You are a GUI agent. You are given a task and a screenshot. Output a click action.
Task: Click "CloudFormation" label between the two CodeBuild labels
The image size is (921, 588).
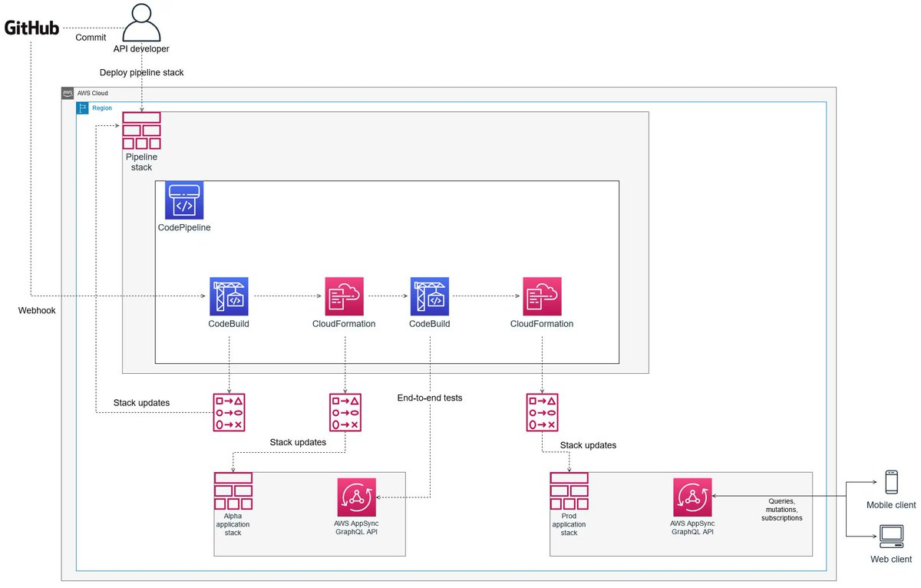345,324
